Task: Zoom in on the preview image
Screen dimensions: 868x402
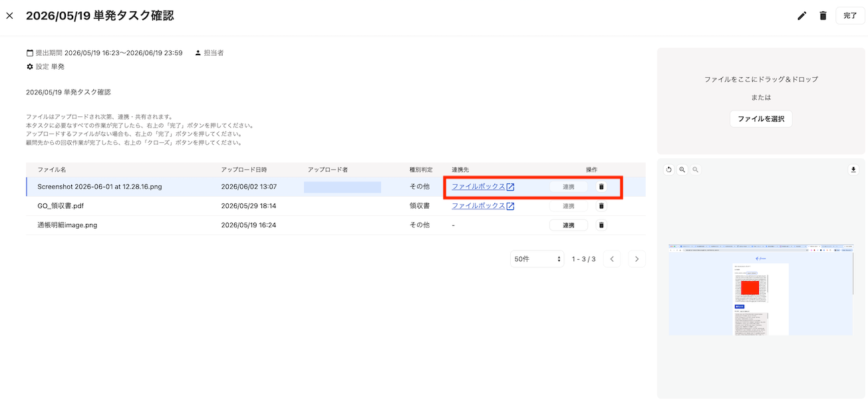Action: pos(682,170)
